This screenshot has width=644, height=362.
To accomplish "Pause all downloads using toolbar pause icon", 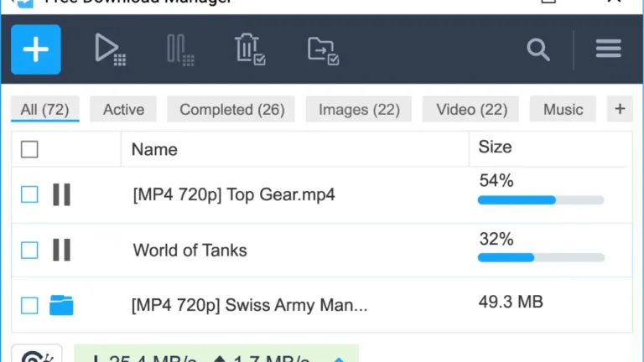I will (180, 49).
